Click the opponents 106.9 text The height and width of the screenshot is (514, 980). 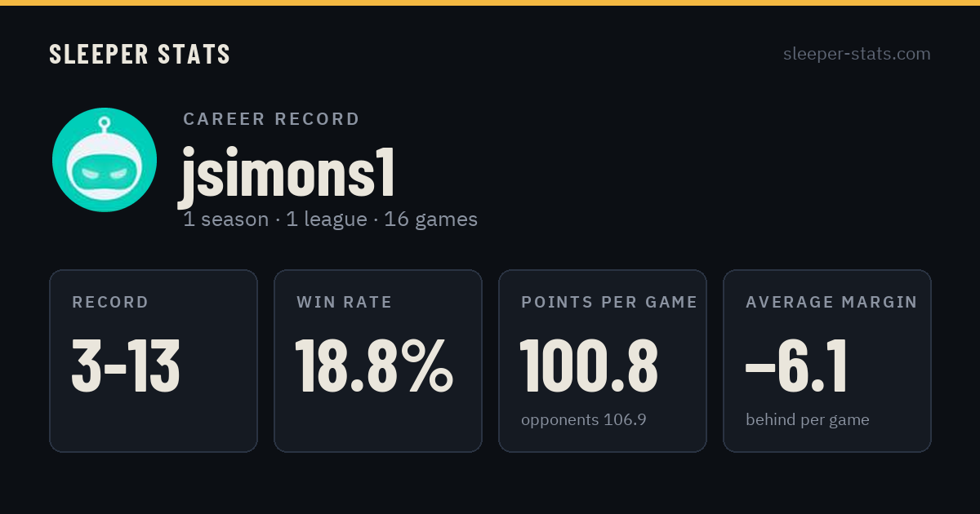584,420
